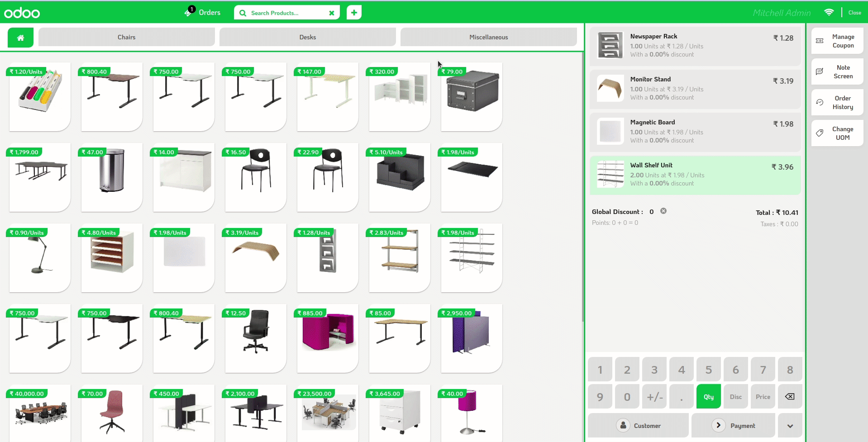Add the ₹ 0.90/Units desk lamp product
Screen dimensions: 868x442
click(40, 258)
